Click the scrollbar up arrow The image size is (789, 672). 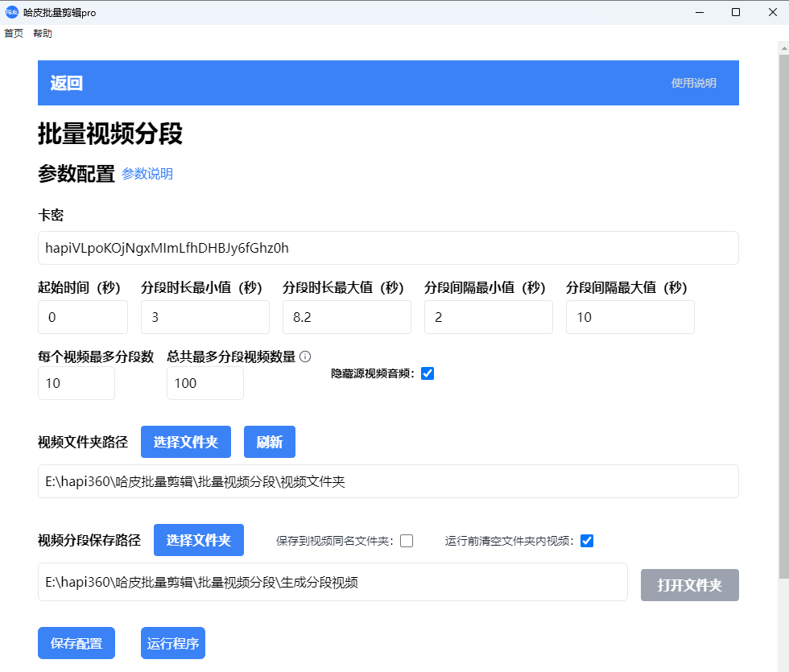[x=783, y=49]
